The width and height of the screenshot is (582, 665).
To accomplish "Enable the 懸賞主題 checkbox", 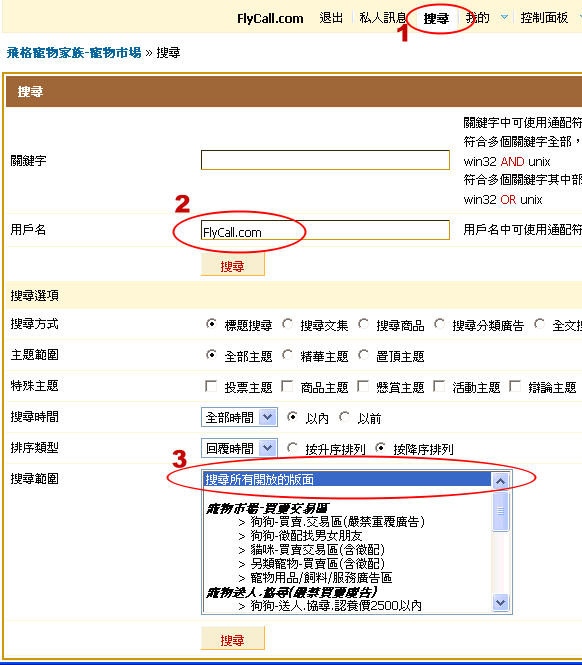I will pyautogui.click(x=363, y=386).
